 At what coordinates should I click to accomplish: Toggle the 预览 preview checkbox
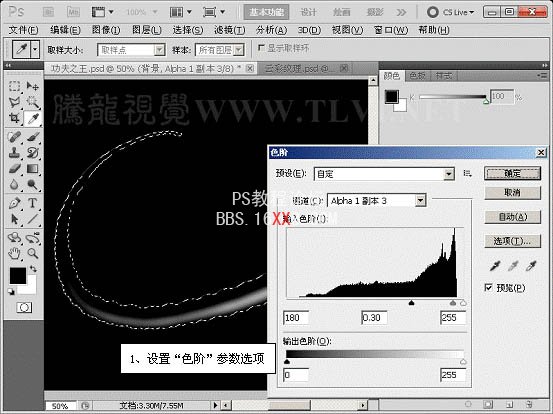[x=488, y=288]
